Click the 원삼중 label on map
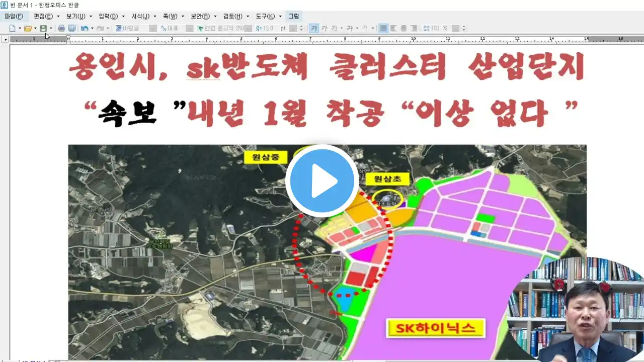Viewport: 644px width, 362px height. click(x=266, y=157)
